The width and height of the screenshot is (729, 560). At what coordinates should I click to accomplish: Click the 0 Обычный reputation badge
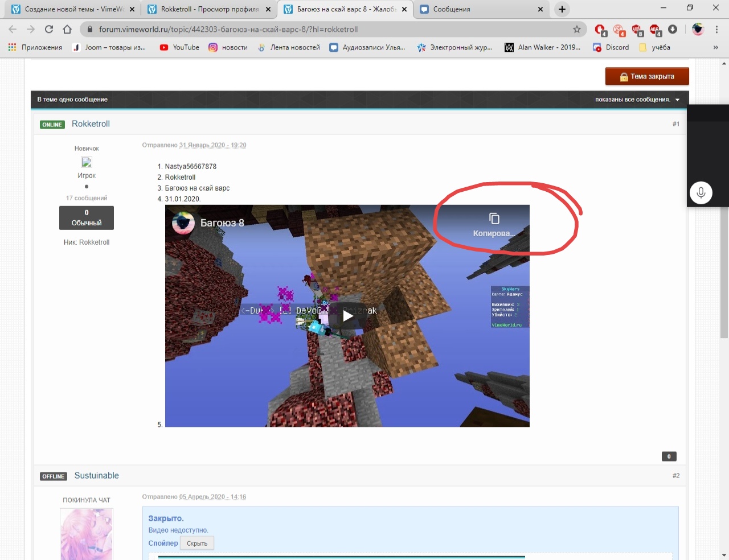pyautogui.click(x=87, y=218)
